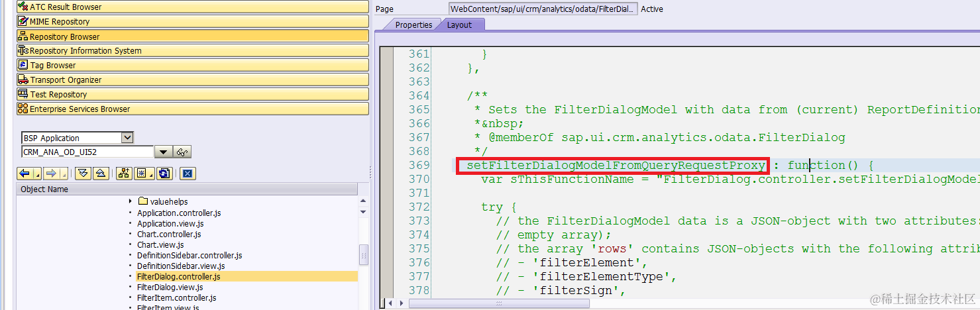Open the Tag Browser
Screen dimensions: 980x310
[192, 66]
